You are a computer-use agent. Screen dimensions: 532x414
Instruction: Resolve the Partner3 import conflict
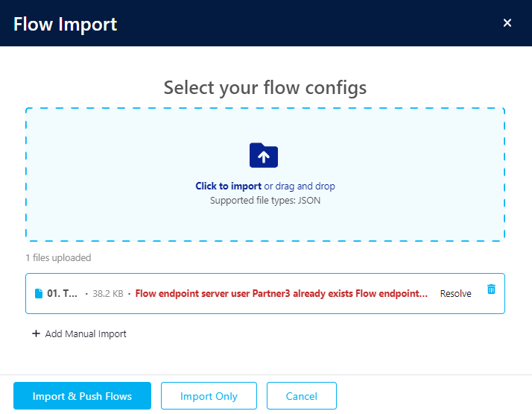(455, 294)
